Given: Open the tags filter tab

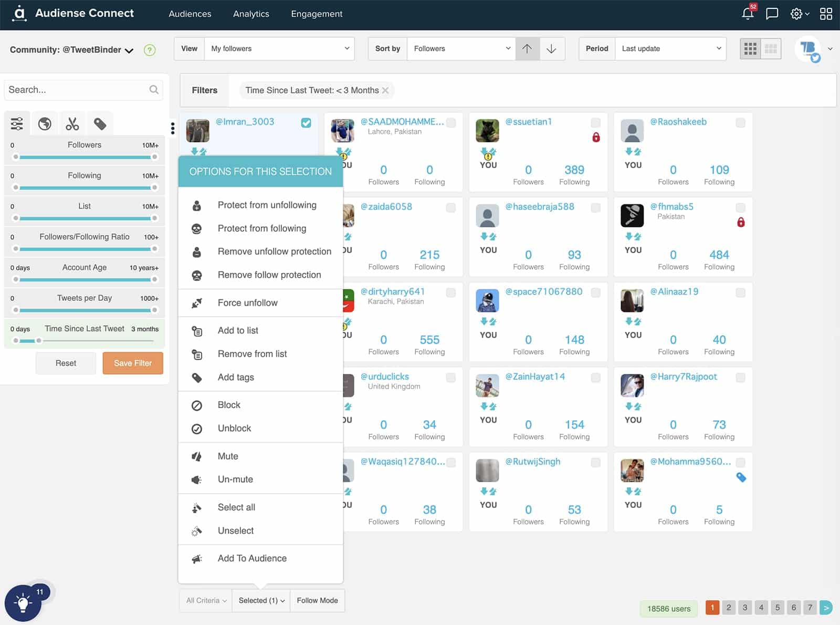Looking at the screenshot, I should point(100,124).
